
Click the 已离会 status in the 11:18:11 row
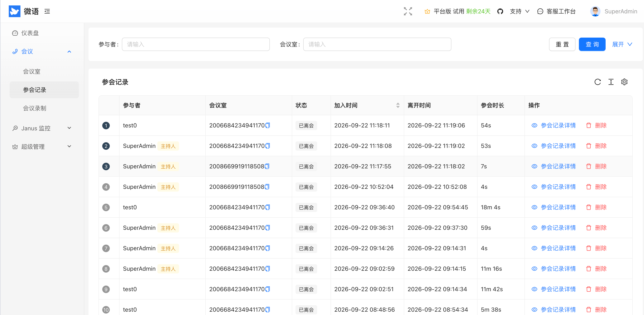pyautogui.click(x=306, y=126)
